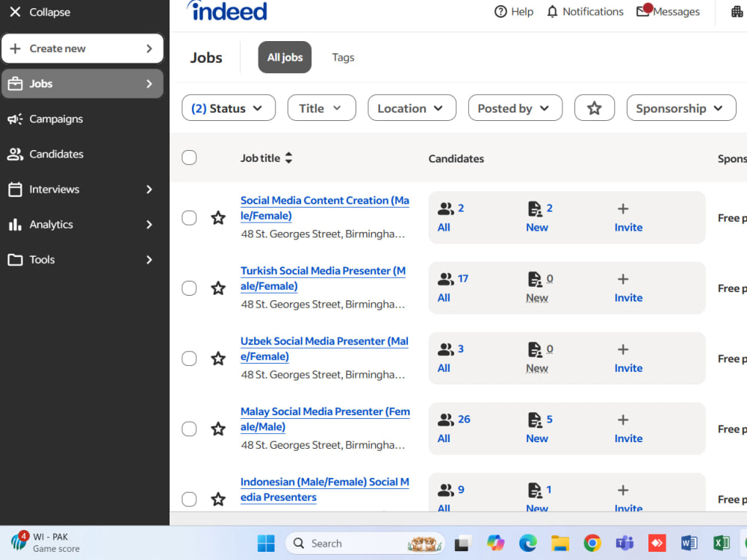This screenshot has width=747, height=560.
Task: Open Jobs in the sidebar
Action: [x=82, y=84]
